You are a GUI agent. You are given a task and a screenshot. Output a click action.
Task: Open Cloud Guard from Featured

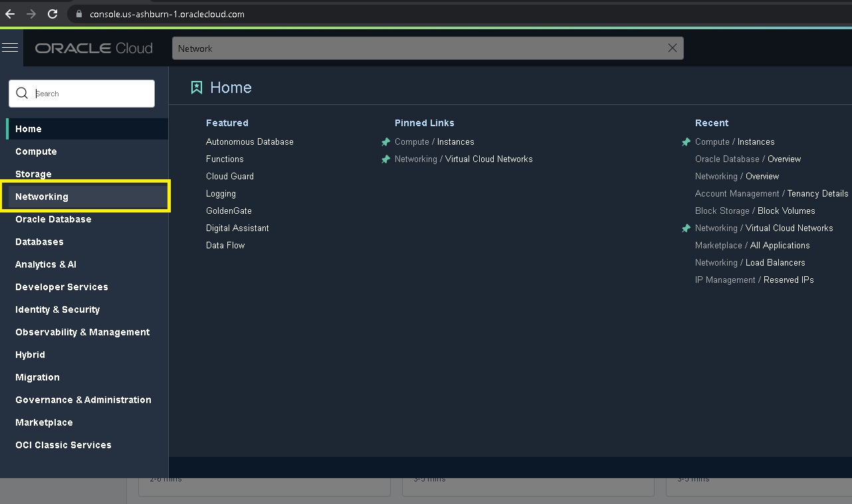(229, 177)
